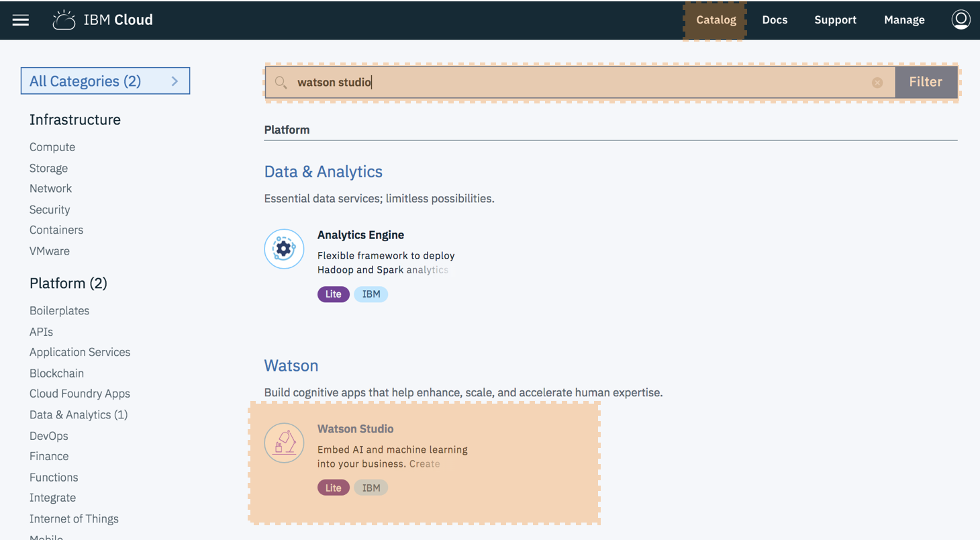Screen dimensions: 980x540
Task: Select Integrate category in sidebar
Action: (x=52, y=498)
